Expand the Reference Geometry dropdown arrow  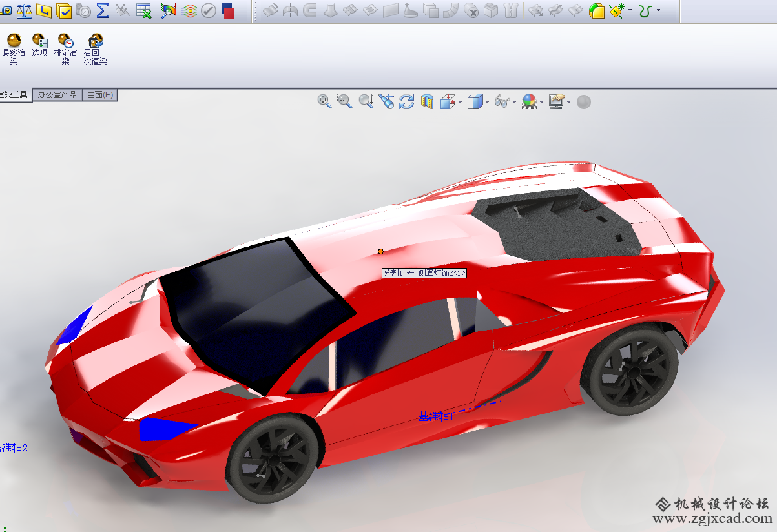[630, 10]
